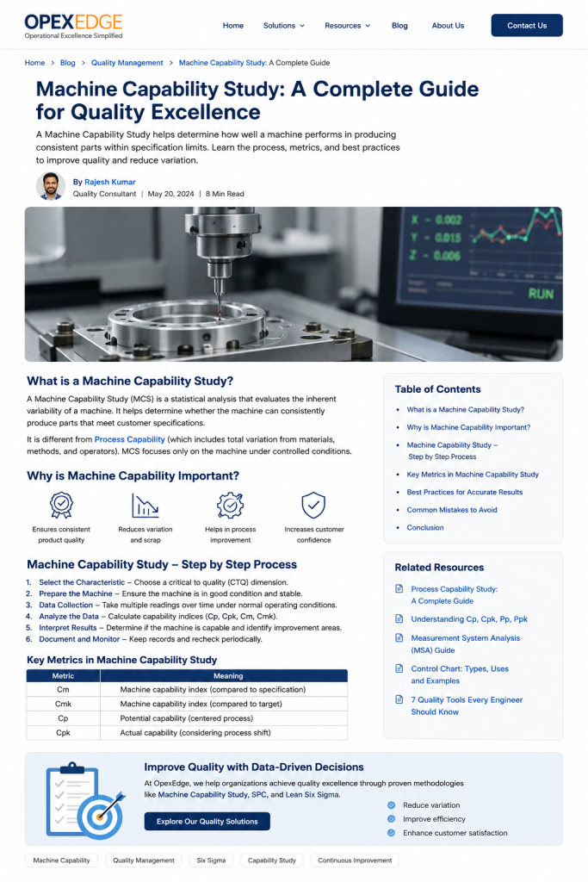Click the clipboard target illustration
This screenshot has width=588, height=882.
(x=84, y=799)
